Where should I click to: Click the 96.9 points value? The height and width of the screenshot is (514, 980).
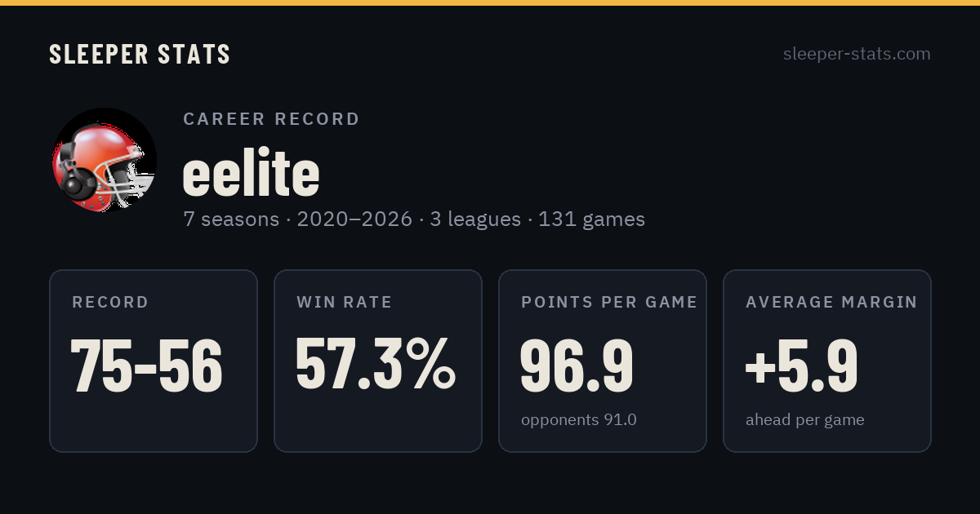pyautogui.click(x=577, y=366)
